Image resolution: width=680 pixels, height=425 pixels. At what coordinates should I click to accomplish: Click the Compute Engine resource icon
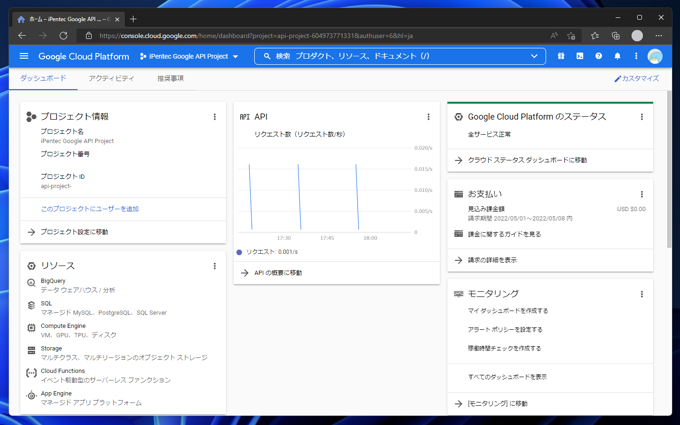pos(31,328)
